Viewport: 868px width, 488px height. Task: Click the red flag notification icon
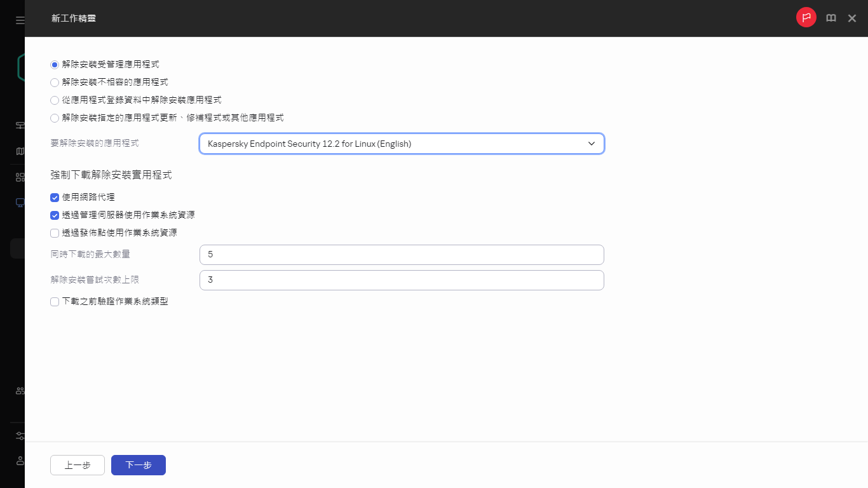[806, 18]
